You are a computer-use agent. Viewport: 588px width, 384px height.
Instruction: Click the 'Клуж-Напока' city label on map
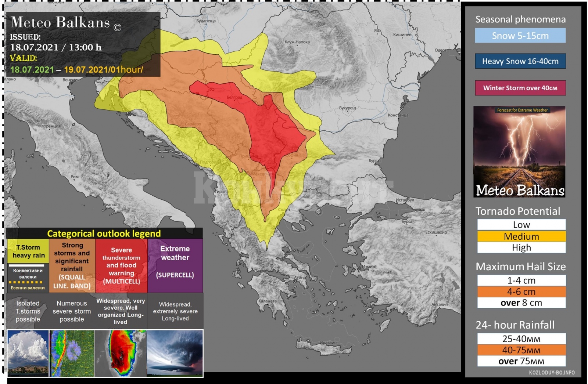click(x=297, y=42)
